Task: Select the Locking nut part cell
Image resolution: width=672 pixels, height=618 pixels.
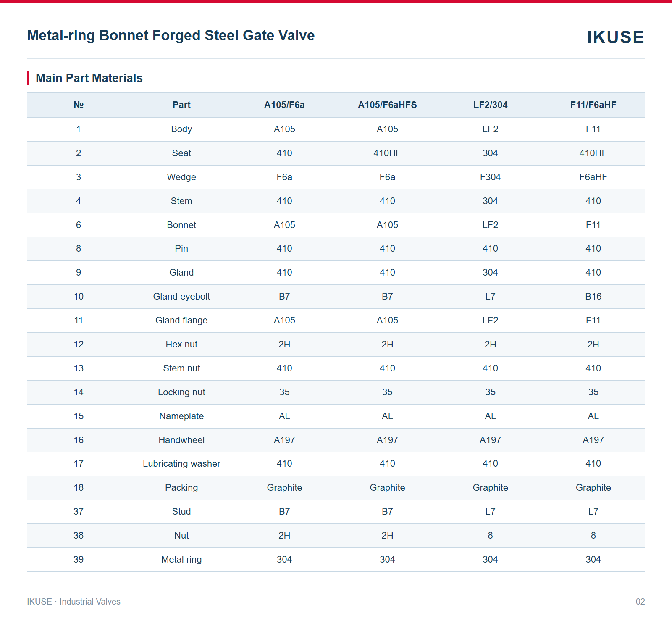Action: click(x=181, y=392)
